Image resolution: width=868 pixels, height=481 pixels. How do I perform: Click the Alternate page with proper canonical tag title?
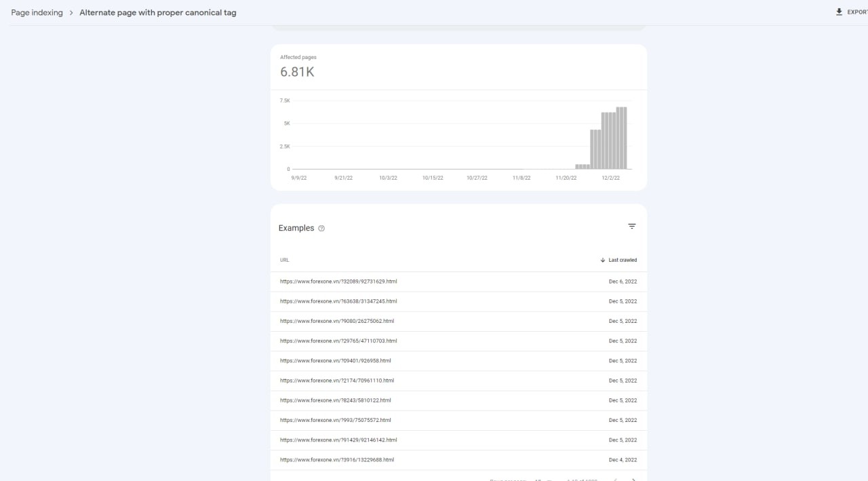[158, 12]
